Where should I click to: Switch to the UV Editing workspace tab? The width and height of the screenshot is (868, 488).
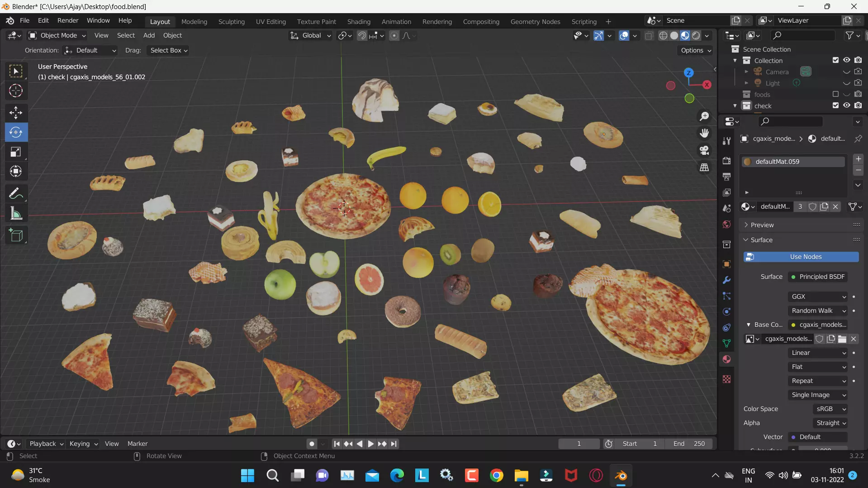pyautogui.click(x=271, y=22)
